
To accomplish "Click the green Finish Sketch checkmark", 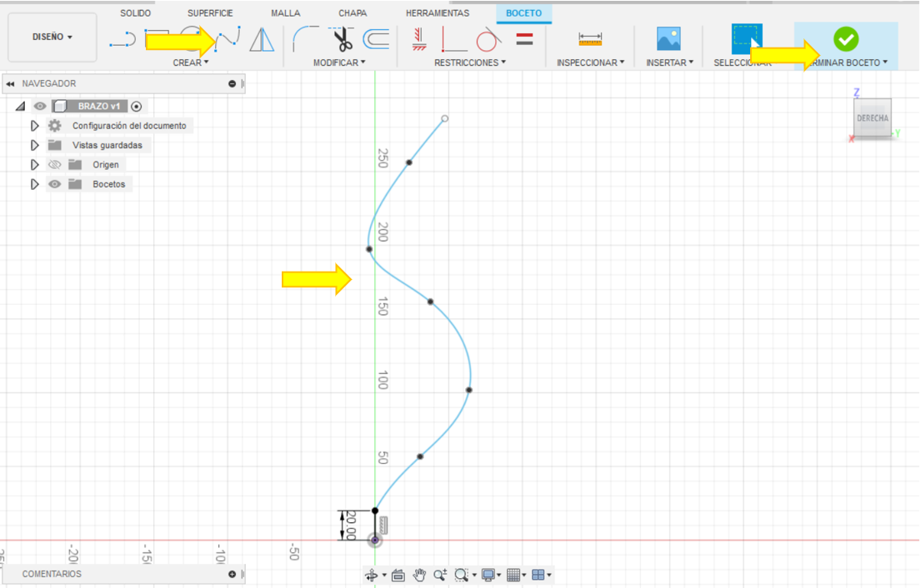I will pyautogui.click(x=846, y=39).
